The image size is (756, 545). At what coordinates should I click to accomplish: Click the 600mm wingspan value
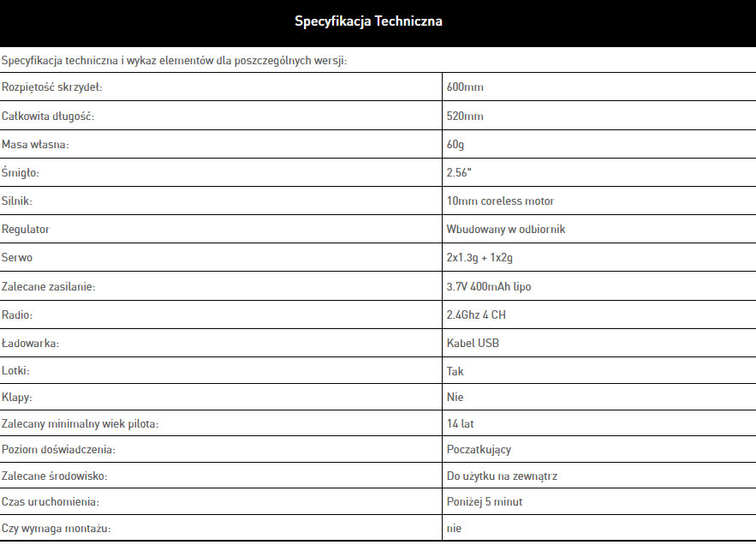coord(466,87)
